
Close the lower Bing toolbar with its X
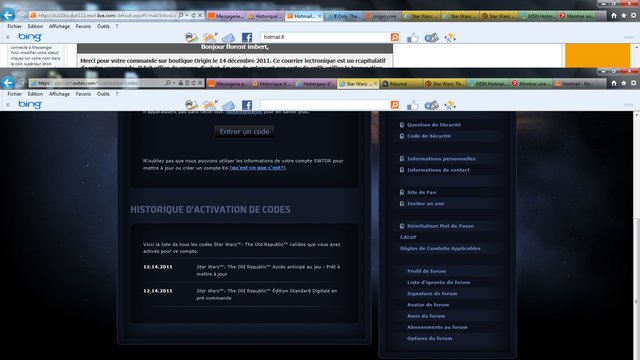point(8,105)
